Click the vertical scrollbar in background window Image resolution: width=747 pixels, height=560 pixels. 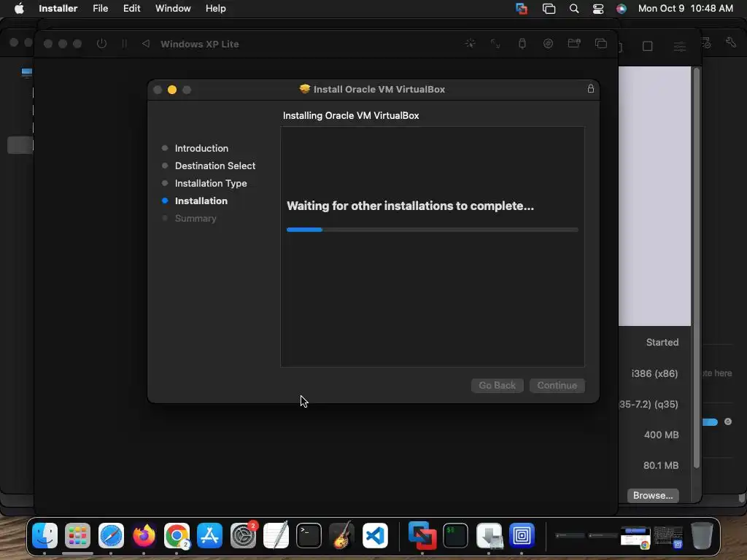(x=697, y=267)
